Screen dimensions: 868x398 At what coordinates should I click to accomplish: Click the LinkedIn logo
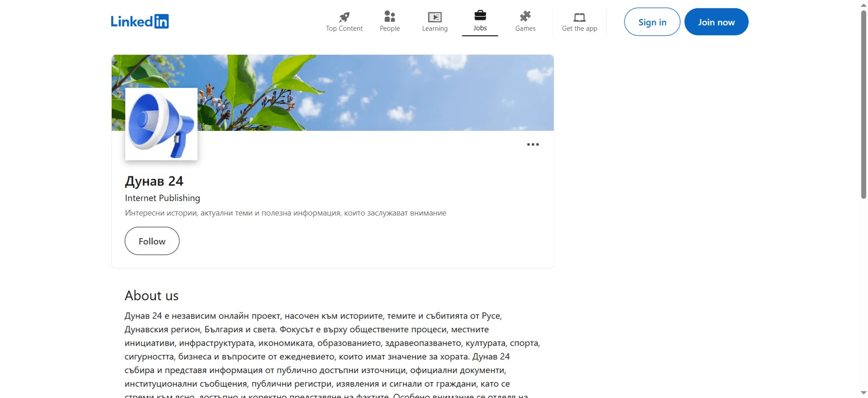click(x=139, y=21)
